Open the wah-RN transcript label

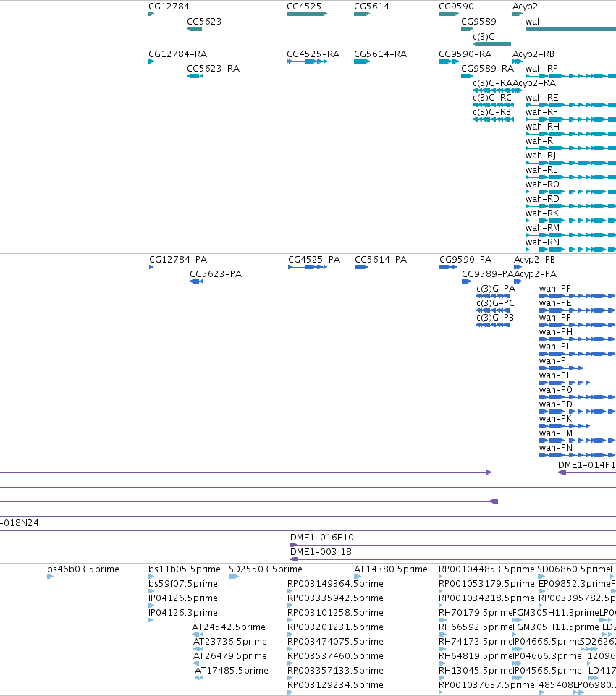pos(542,242)
